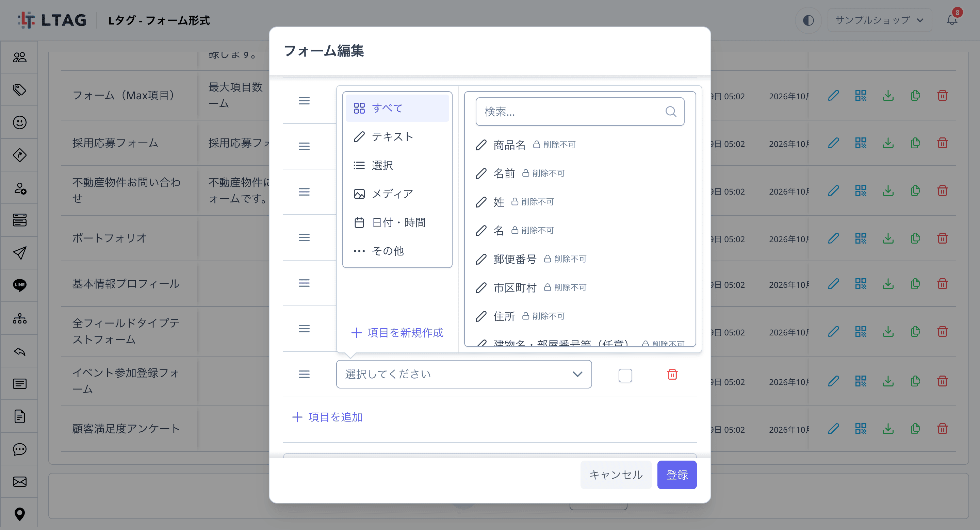Click 項目を追加 to add an item
Viewport: 980px width, 530px height.
point(327,417)
